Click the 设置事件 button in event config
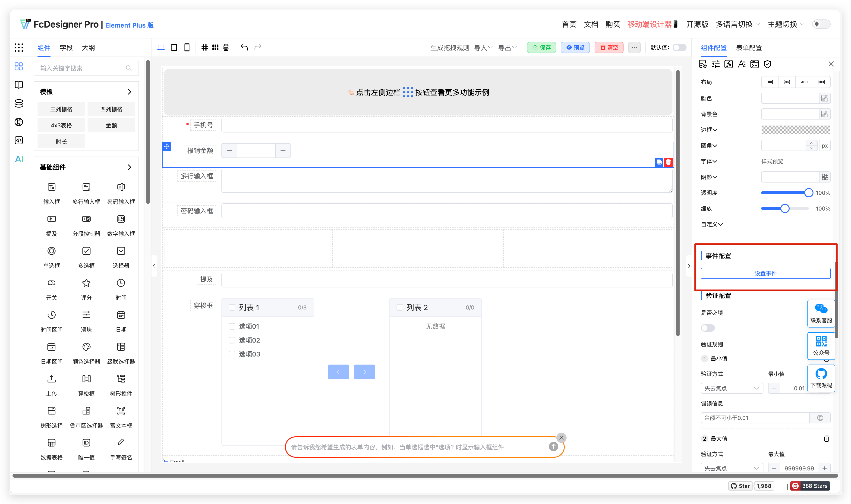 click(x=765, y=273)
